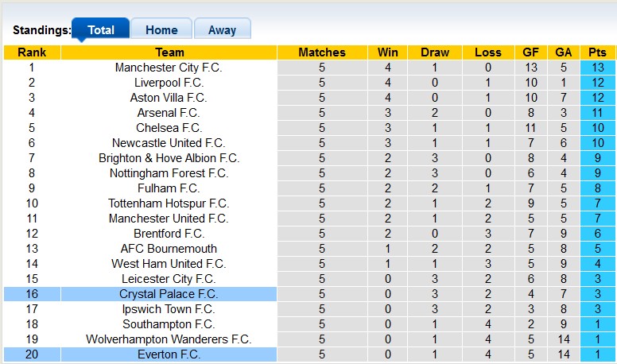Screen dimensions: 617x364
Task: Click the Matches column header
Action: click(322, 52)
